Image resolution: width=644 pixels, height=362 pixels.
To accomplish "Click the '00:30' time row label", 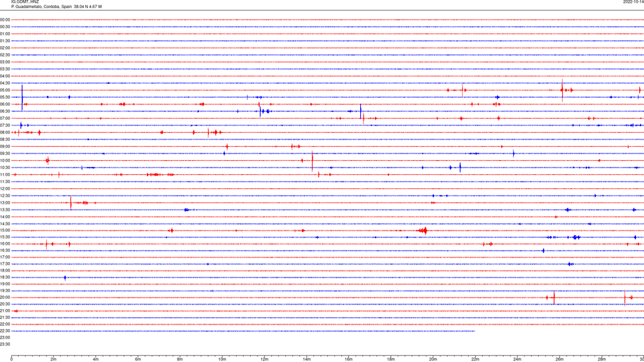I will [5, 27].
